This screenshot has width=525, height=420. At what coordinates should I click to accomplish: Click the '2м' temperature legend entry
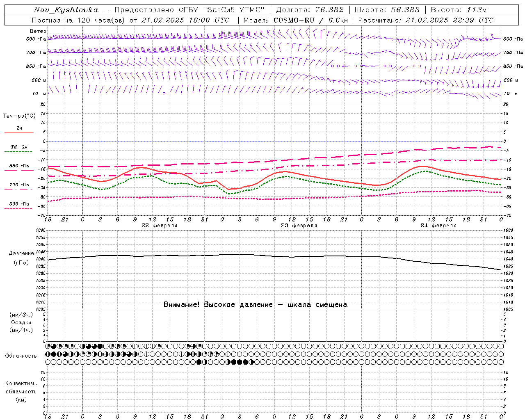19,128
